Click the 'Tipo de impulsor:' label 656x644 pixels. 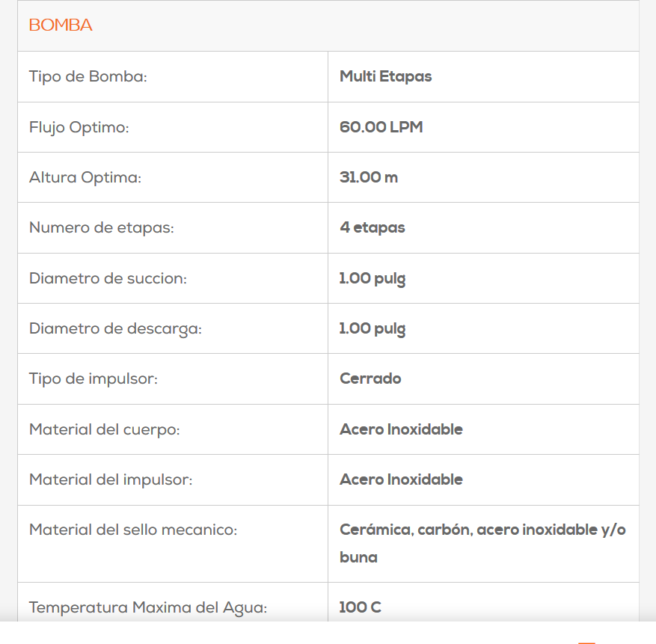[94, 379]
